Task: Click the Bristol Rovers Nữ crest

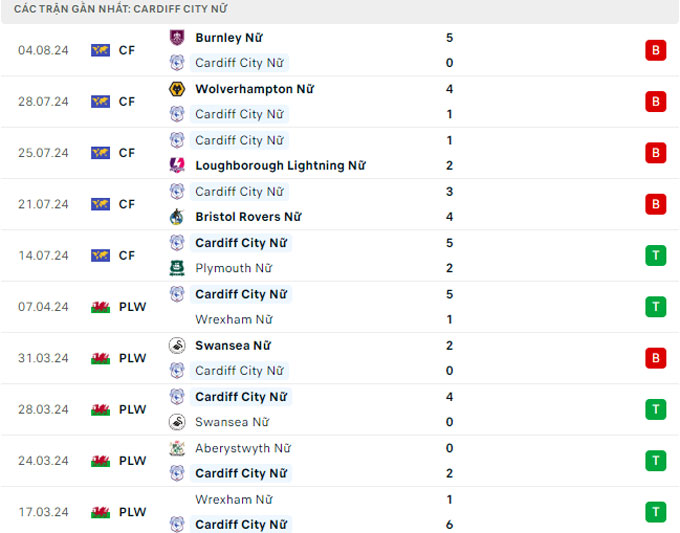Action: [x=177, y=217]
